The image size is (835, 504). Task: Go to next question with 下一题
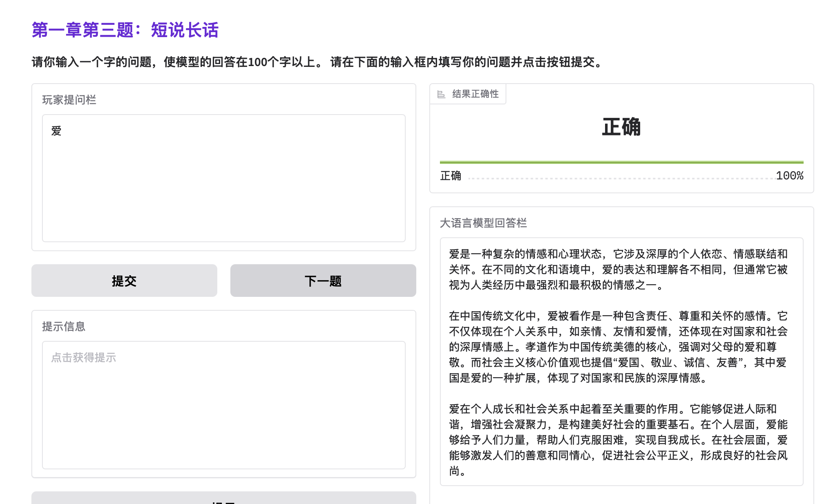323,281
